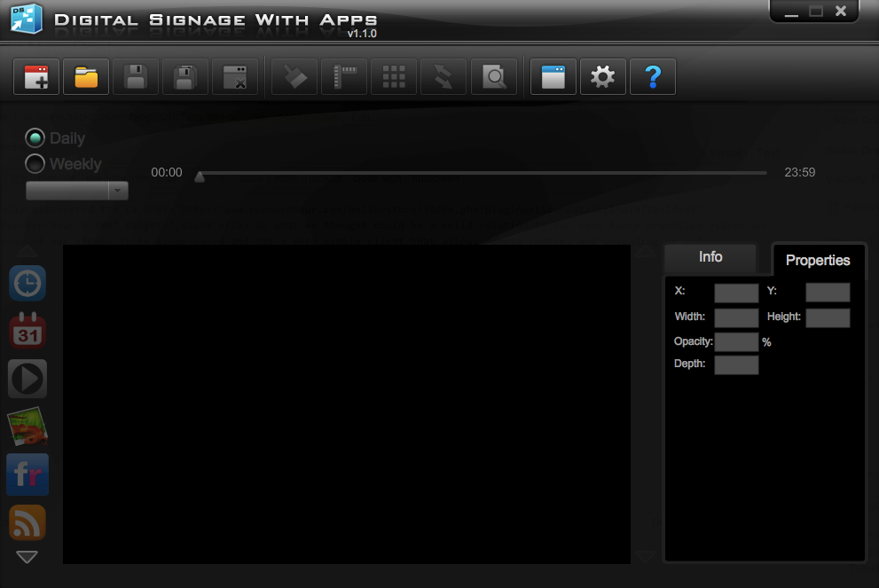Click the Width input field
Viewport: 879px width, 588px height.
pos(736,318)
